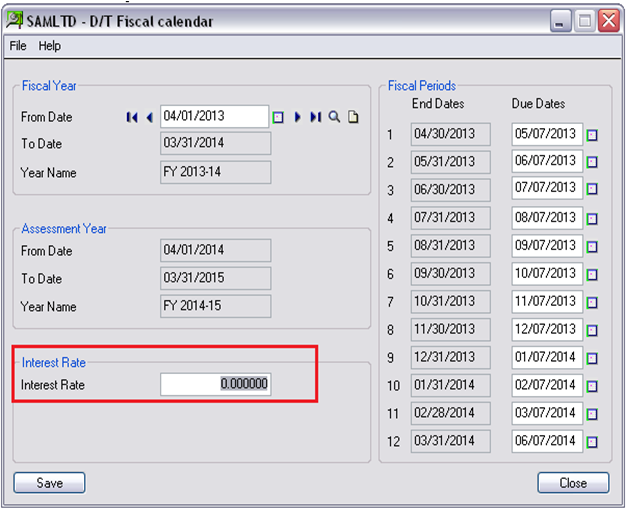Edit due date 06/07/2014 for period 12
Image resolution: width=627 pixels, height=511 pixels.
[547, 441]
